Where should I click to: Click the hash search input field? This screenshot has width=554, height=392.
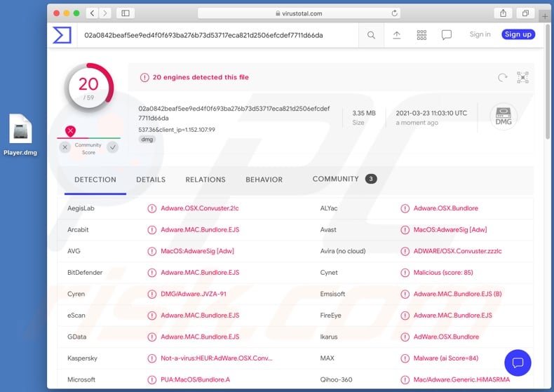point(219,35)
